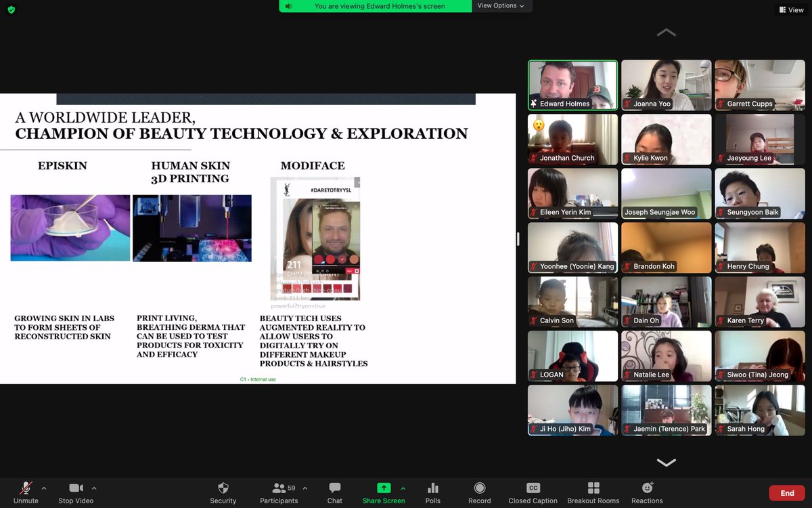The width and height of the screenshot is (812, 508).
Task: Click the 3D printing skin image
Action: tap(192, 228)
